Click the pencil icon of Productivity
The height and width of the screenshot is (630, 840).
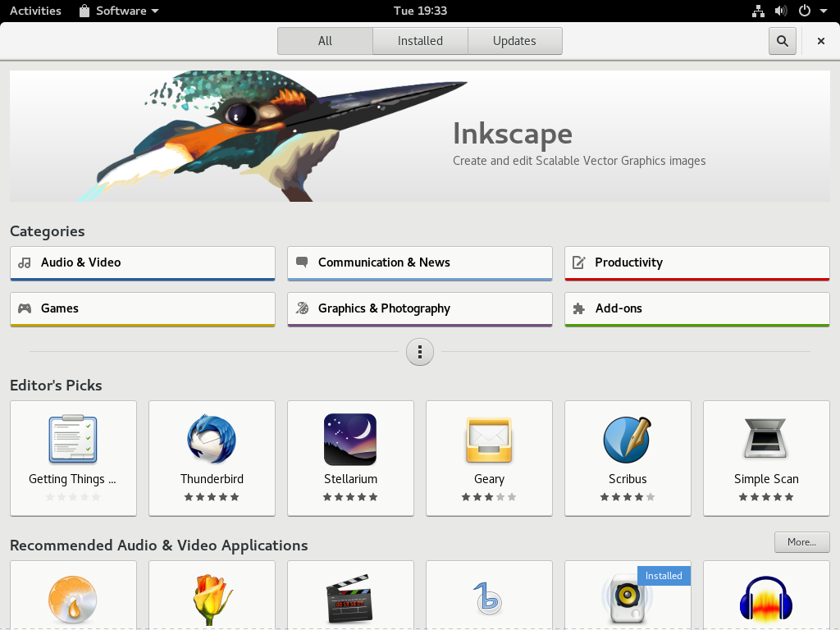pyautogui.click(x=579, y=262)
